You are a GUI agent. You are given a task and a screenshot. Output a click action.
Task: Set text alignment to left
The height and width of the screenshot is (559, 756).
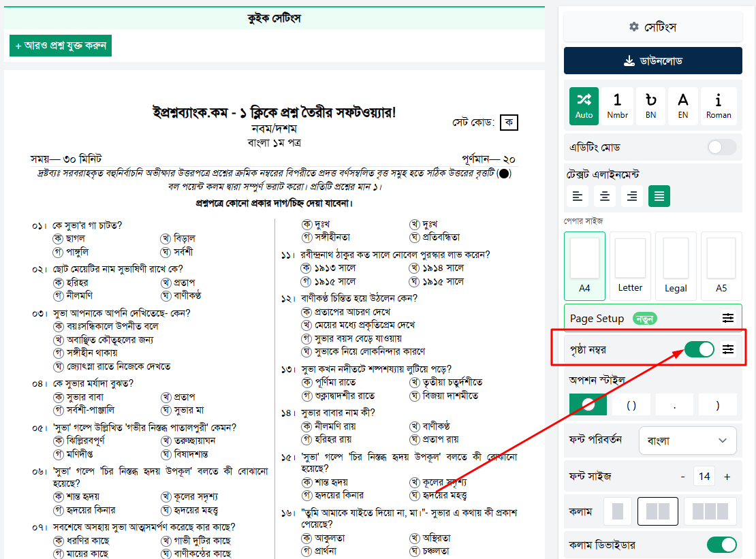tap(578, 196)
